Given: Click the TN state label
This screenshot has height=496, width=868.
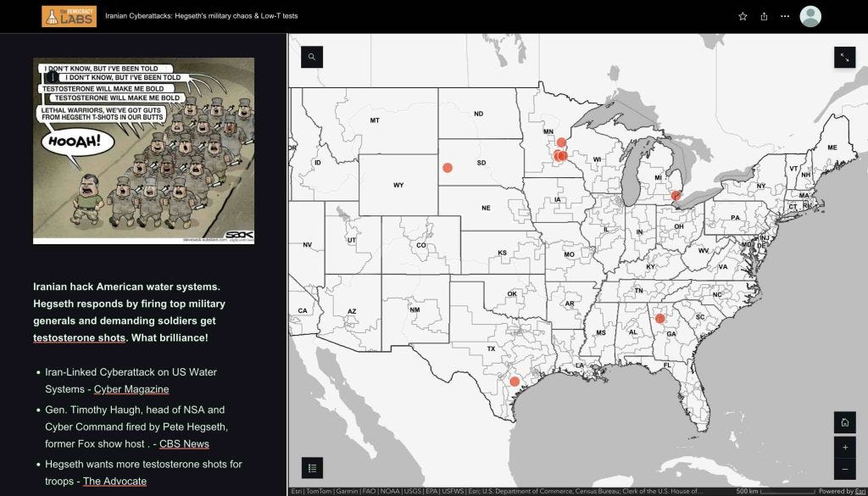Looking at the screenshot, I should click(639, 291).
